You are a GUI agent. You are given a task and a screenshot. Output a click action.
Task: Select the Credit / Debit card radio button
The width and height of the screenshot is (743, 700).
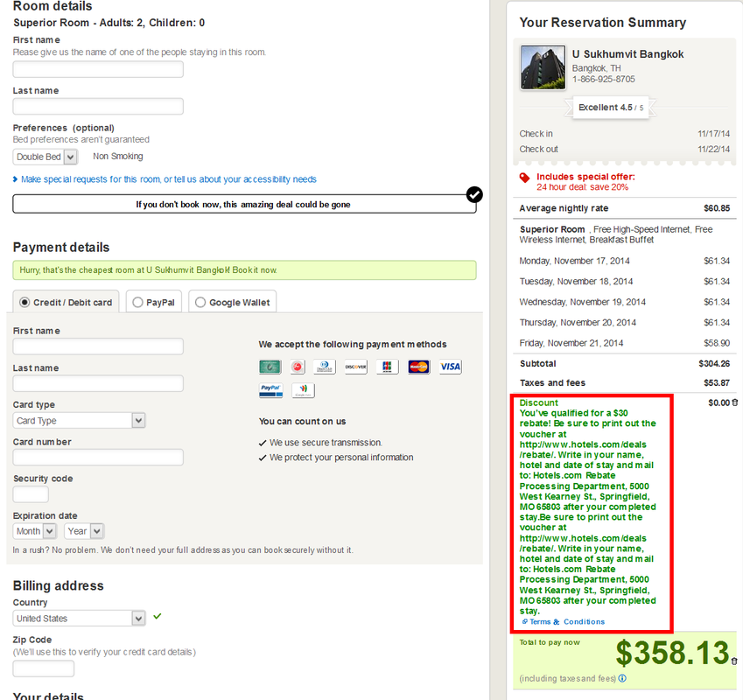coord(25,302)
